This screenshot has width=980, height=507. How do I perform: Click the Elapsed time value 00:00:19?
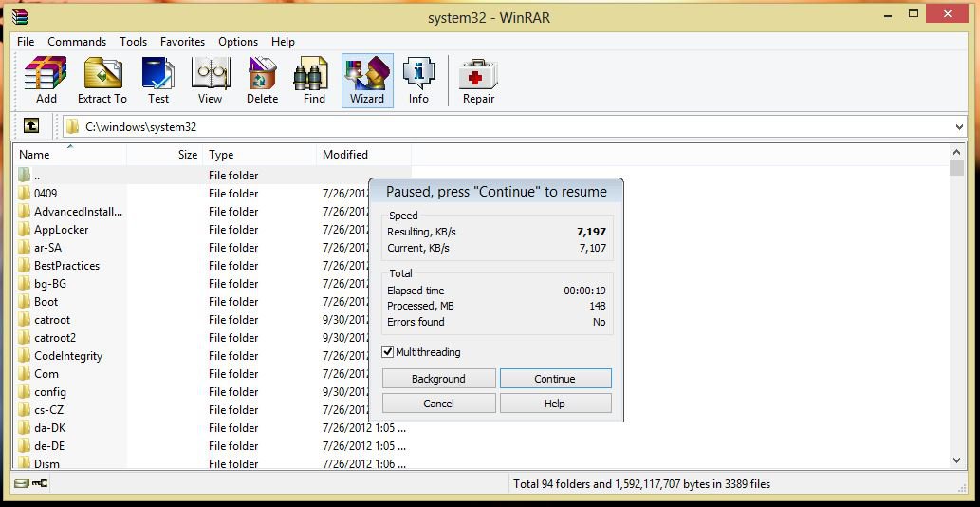coord(584,291)
